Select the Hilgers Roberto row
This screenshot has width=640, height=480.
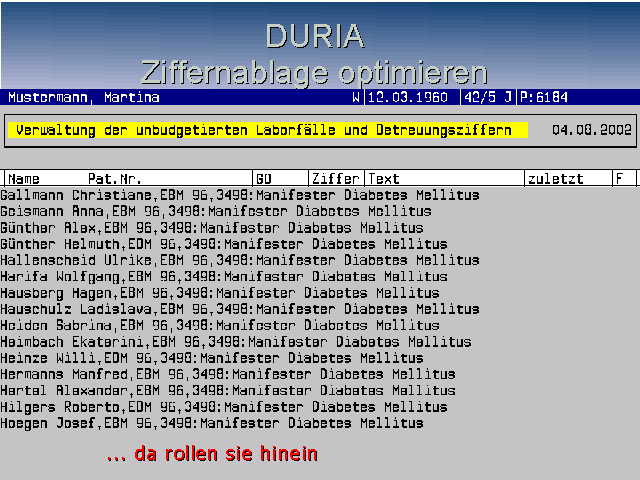coord(224,407)
